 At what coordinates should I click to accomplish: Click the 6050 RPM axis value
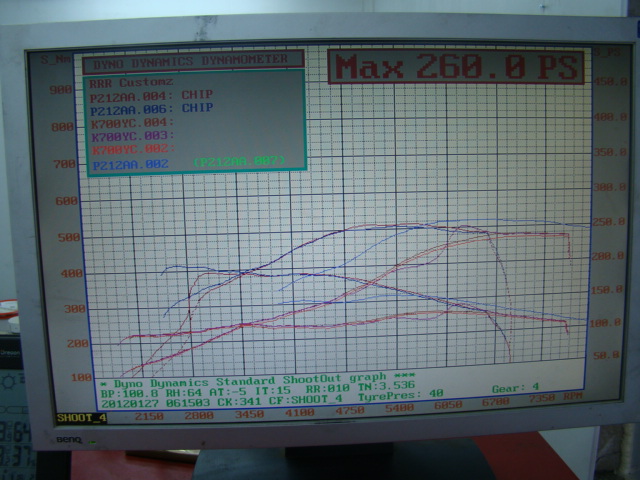tap(448, 405)
